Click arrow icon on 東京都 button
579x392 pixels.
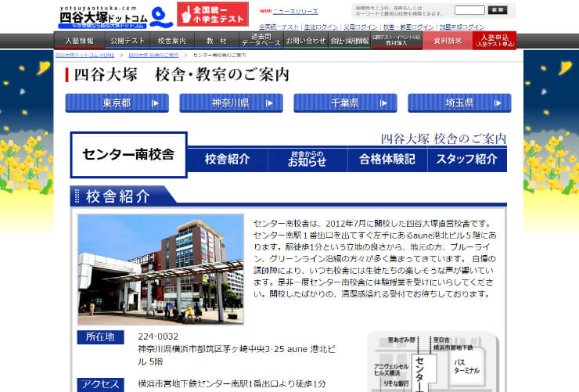(x=155, y=103)
